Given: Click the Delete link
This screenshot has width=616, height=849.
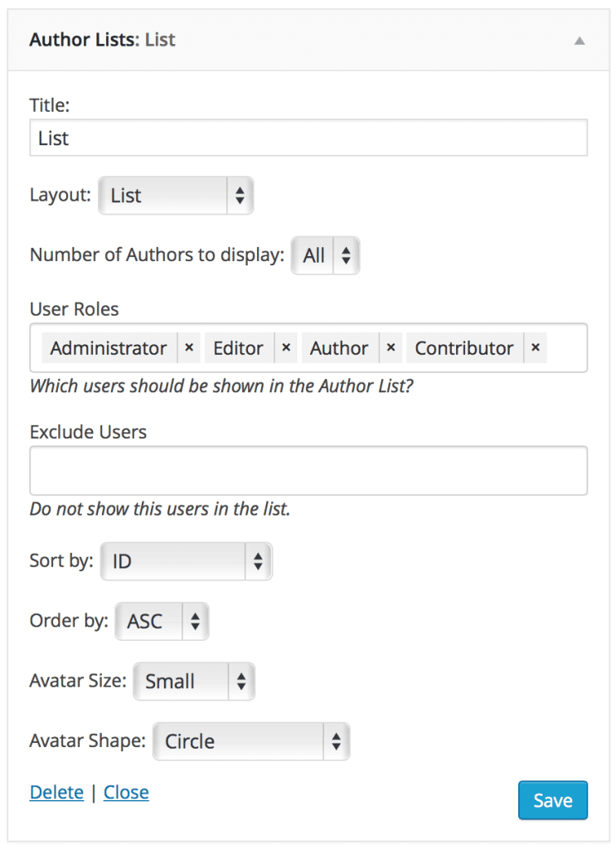Looking at the screenshot, I should click(56, 793).
